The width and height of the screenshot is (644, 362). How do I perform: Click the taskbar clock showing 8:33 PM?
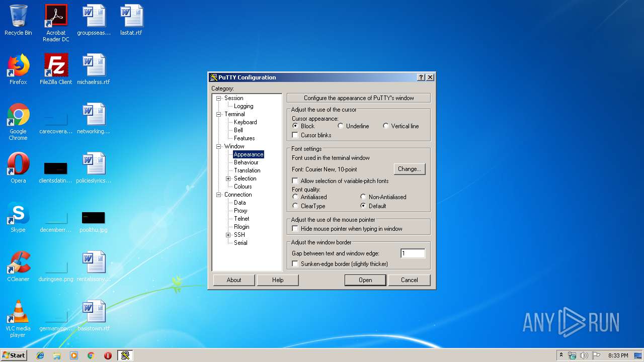click(x=618, y=355)
